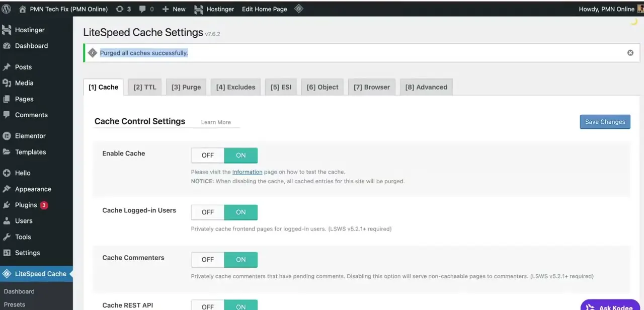Screen dimensions: 644x310
Task: Click the Elementor icon in sidebar
Action: [7, 136]
